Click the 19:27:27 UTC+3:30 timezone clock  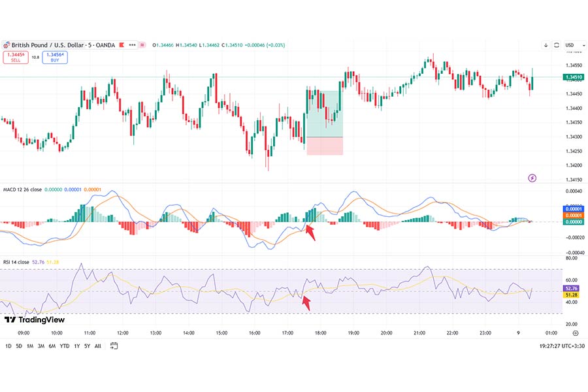point(562,346)
